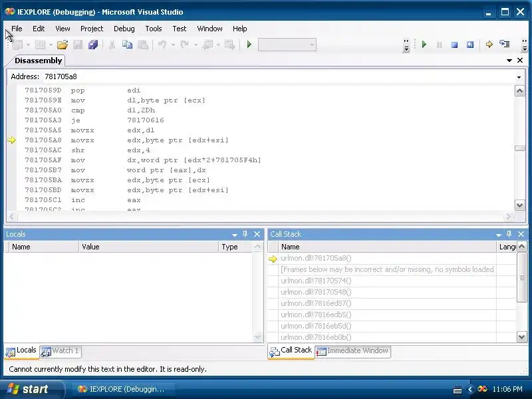Open debug toolbar options overflow
Screen dimensions: 532x399
(525, 45)
